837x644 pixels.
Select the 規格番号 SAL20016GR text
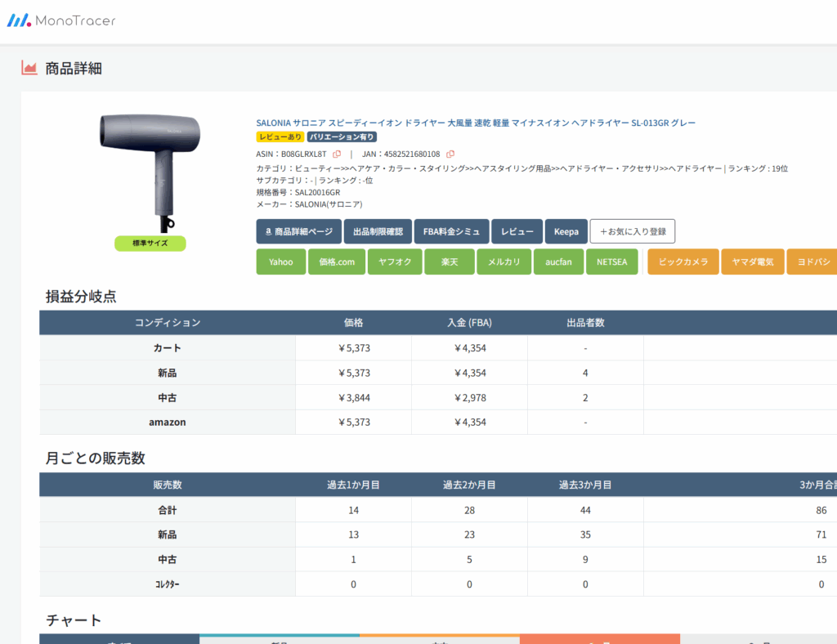click(x=298, y=192)
